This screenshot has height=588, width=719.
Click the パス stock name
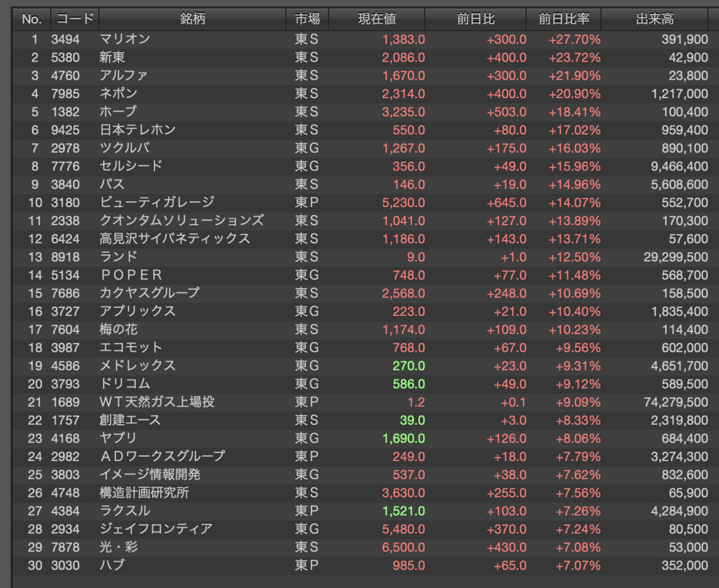click(x=112, y=184)
